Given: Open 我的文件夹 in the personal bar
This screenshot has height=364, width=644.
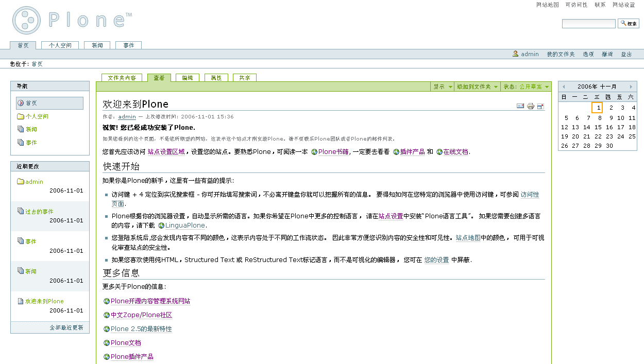Looking at the screenshot, I should point(561,54).
